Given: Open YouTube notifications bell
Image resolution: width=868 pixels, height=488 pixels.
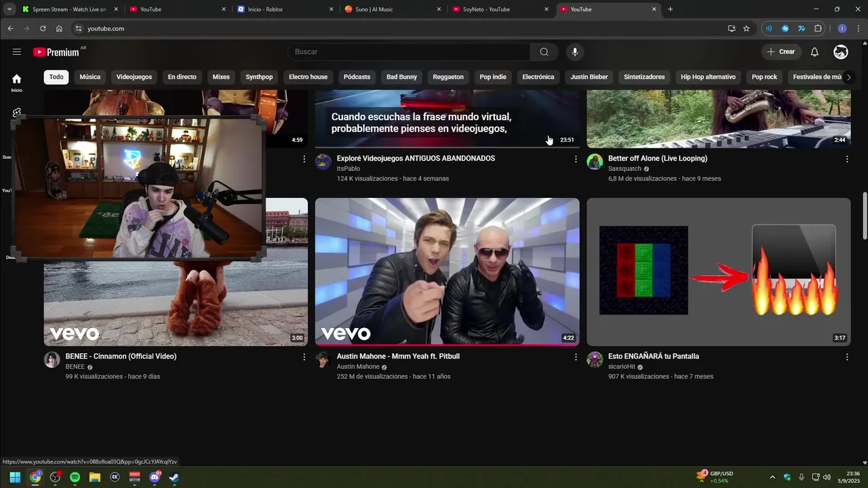Looking at the screenshot, I should tap(814, 52).
